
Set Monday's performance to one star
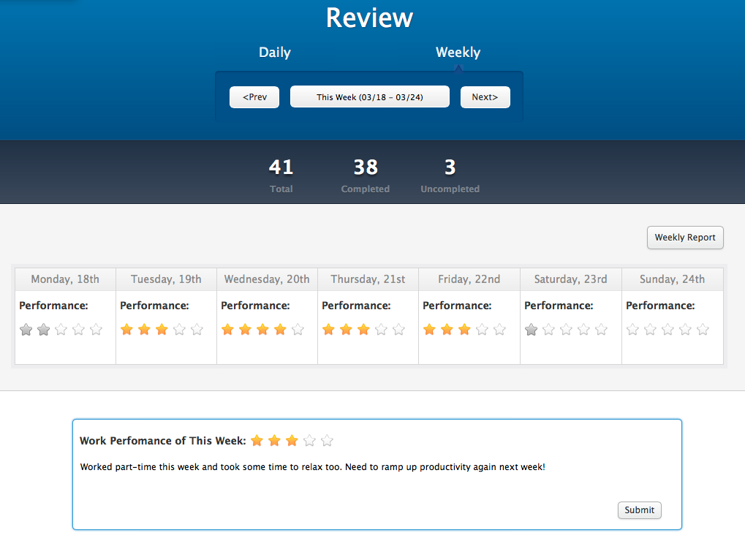tap(26, 330)
